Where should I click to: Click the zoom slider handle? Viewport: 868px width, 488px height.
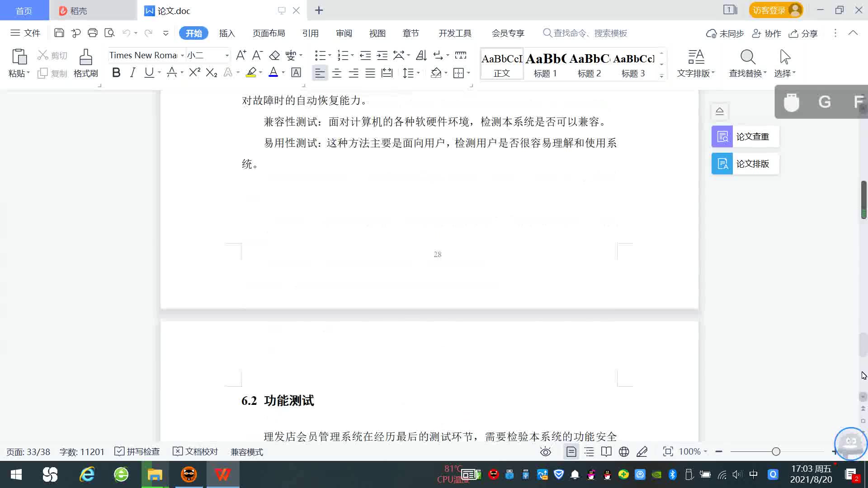[x=776, y=452]
